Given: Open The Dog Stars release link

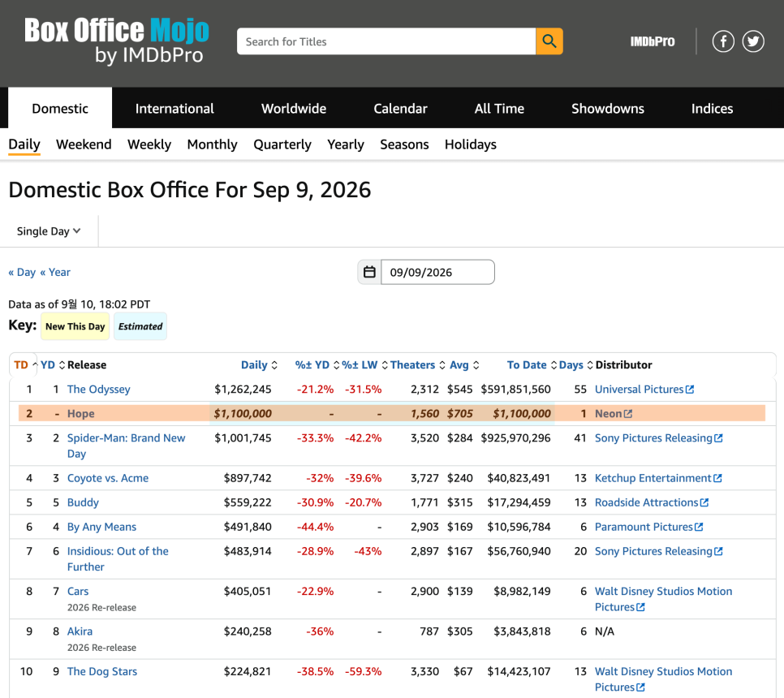Looking at the screenshot, I should pyautogui.click(x=102, y=671).
